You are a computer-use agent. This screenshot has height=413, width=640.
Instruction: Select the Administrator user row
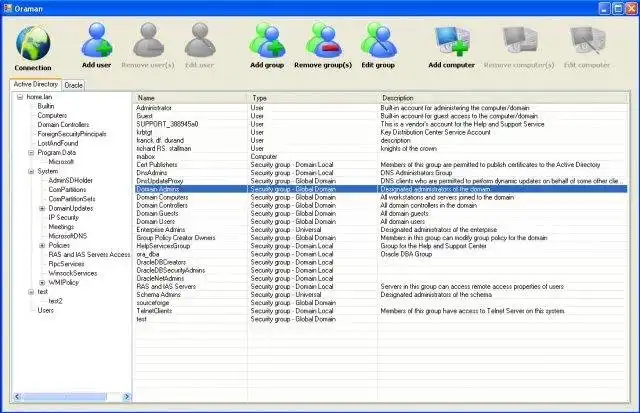(x=381, y=108)
